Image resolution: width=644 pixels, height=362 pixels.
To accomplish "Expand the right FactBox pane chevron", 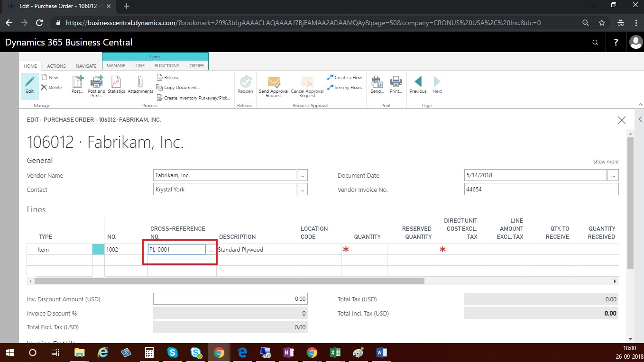I will coord(640,119).
